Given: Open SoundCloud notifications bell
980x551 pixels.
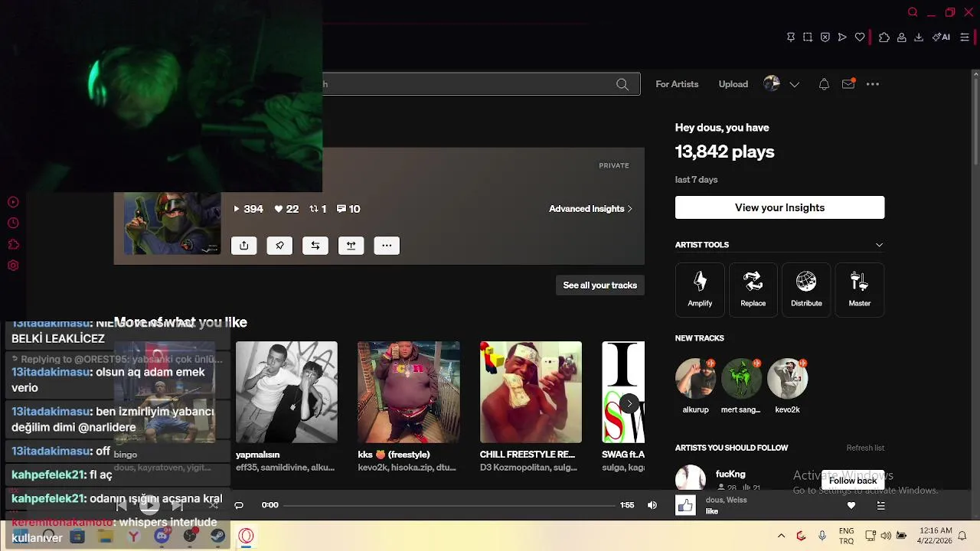Looking at the screenshot, I should (824, 84).
